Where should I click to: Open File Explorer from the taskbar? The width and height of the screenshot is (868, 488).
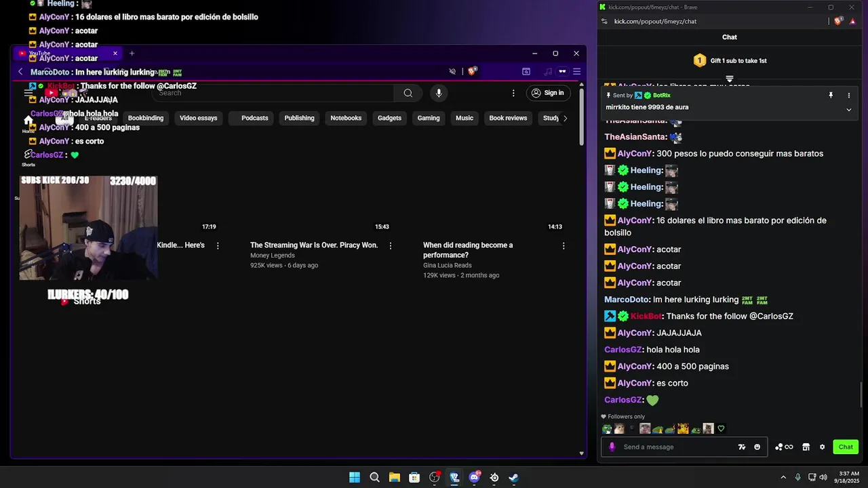coord(394,477)
